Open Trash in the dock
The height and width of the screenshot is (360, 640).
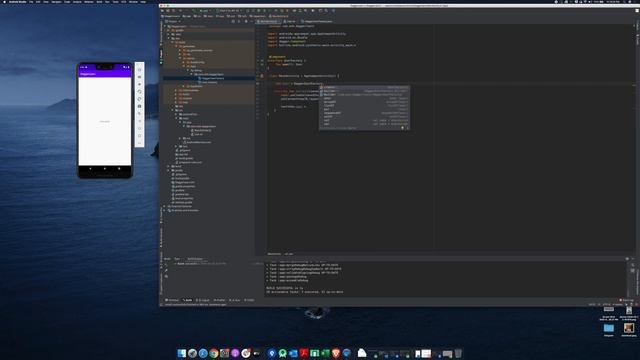click(x=458, y=353)
